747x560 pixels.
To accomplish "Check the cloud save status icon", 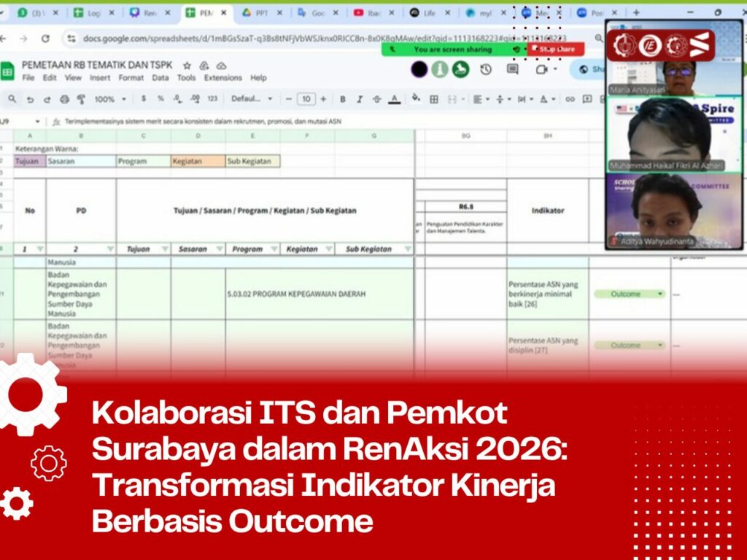I will (x=222, y=66).
